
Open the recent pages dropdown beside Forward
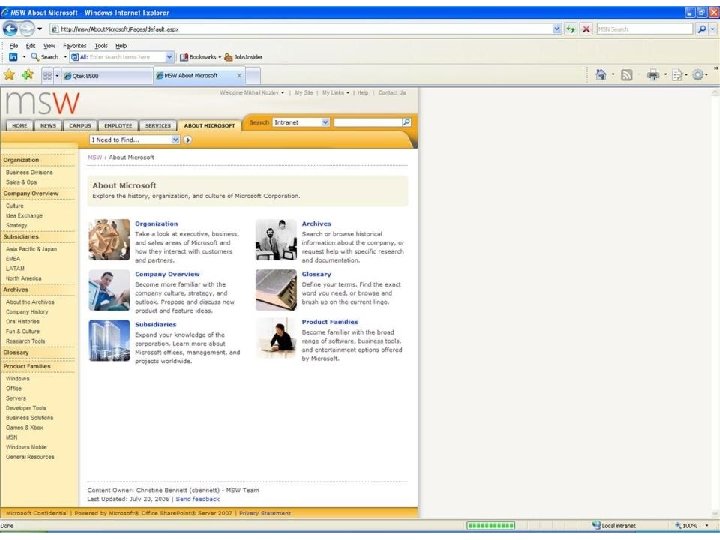click(x=40, y=29)
